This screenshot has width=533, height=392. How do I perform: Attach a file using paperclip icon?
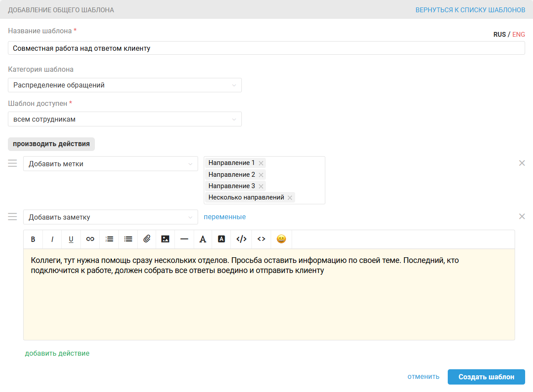[x=147, y=239]
